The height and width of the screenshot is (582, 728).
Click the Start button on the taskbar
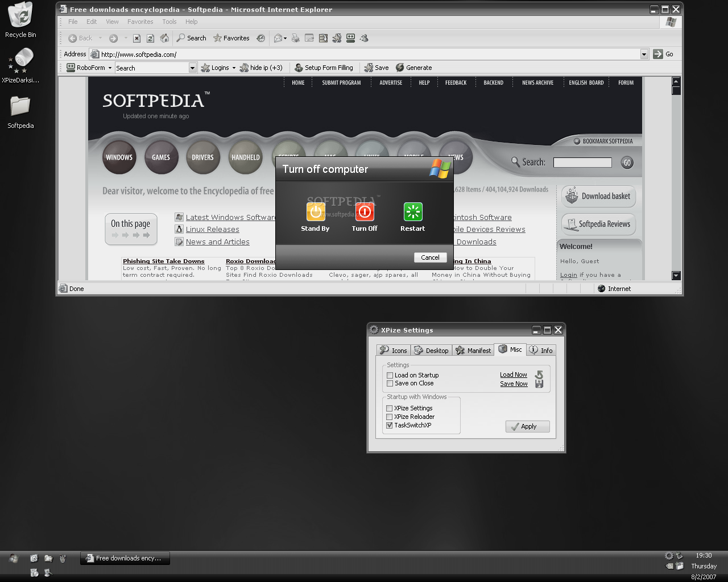click(x=14, y=558)
